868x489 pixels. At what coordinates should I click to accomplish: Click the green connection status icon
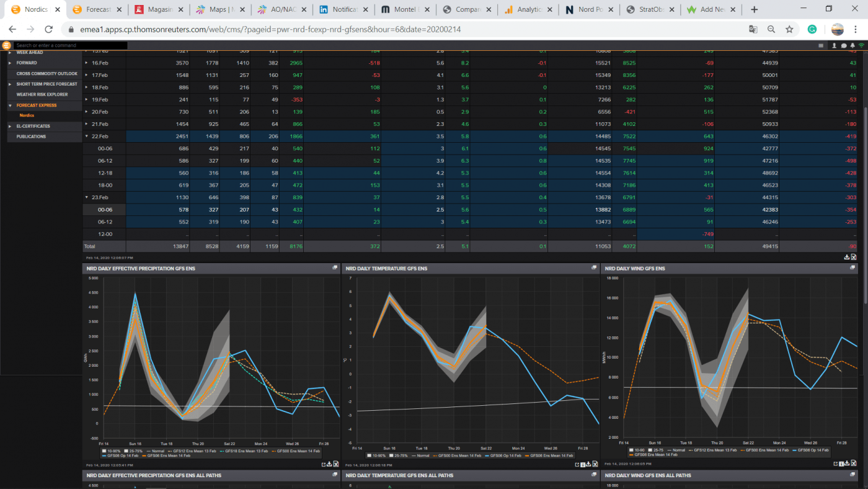pyautogui.click(x=861, y=45)
